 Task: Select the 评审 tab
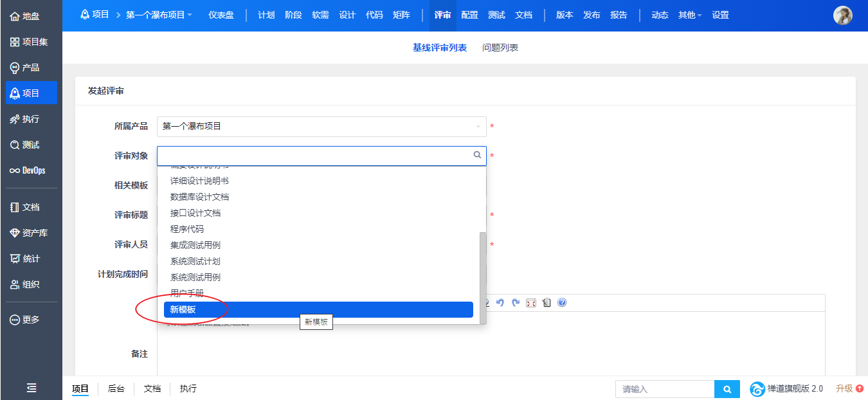click(443, 15)
